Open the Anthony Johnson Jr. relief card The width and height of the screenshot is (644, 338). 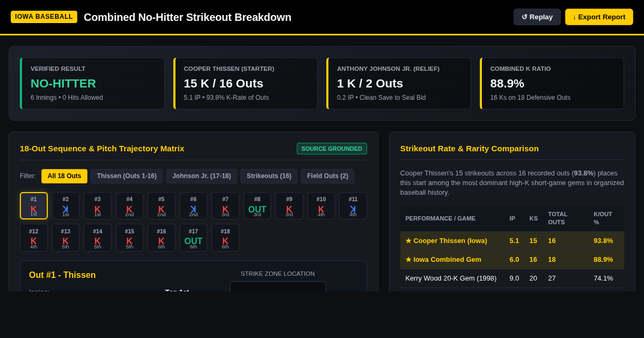399,83
